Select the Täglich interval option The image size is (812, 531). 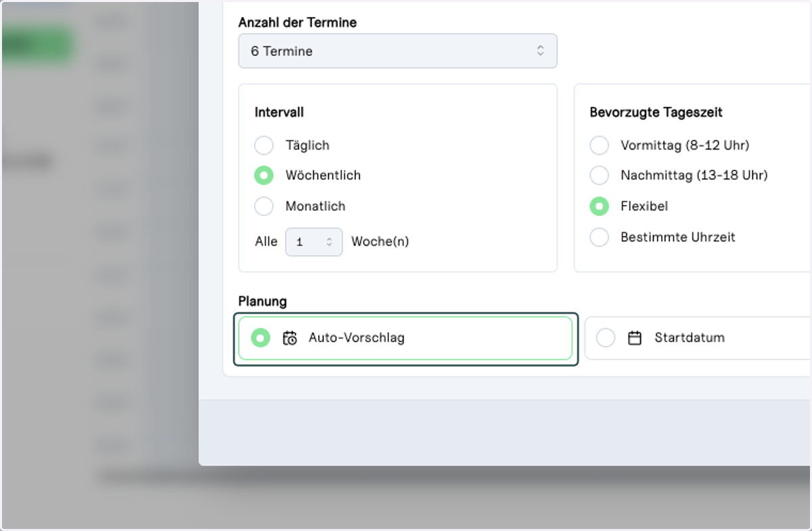click(263, 145)
